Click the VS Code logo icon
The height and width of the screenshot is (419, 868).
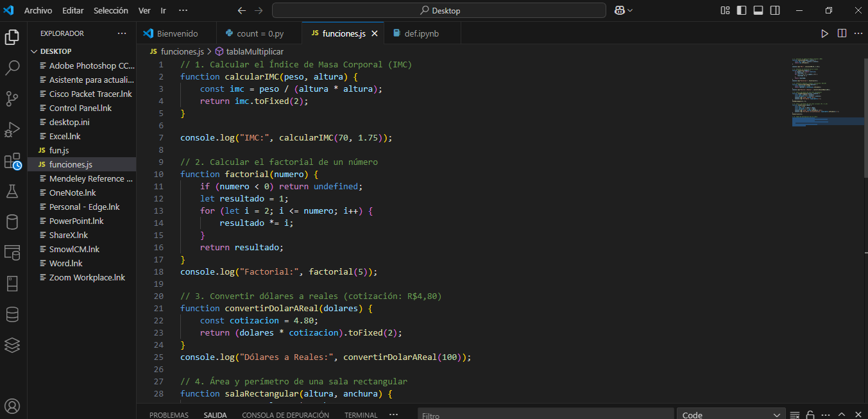pyautogui.click(x=9, y=10)
